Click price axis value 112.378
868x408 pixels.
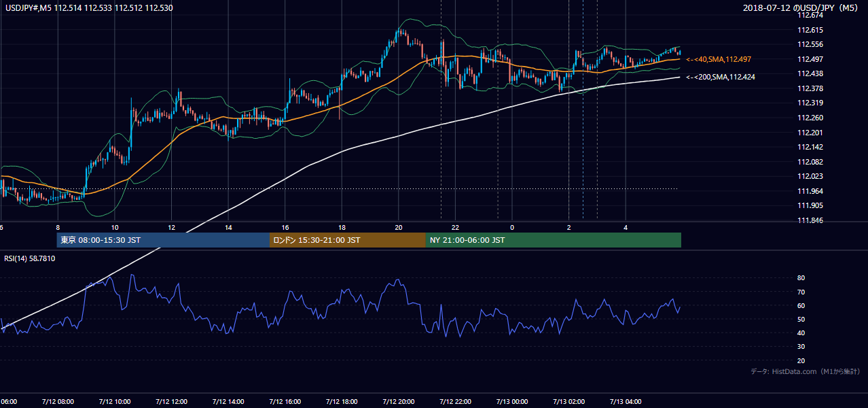(x=810, y=88)
